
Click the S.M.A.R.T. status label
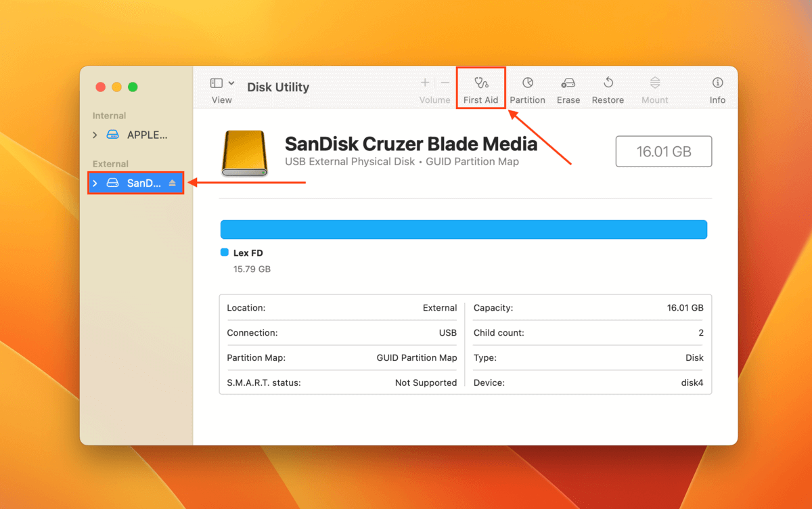(x=264, y=382)
